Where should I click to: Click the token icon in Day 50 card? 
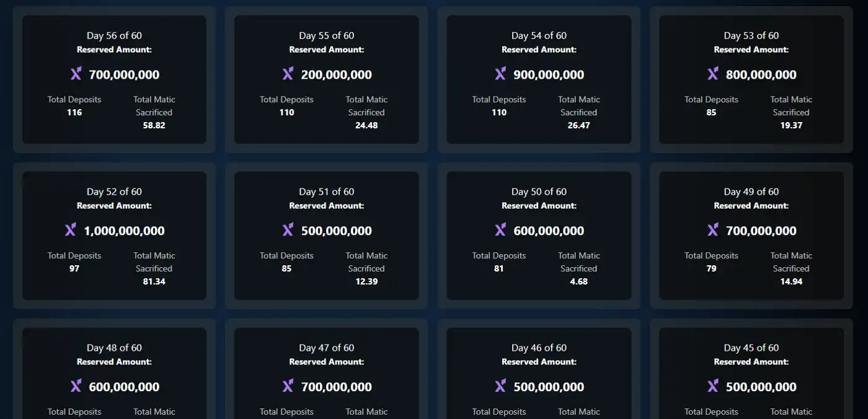tap(500, 231)
